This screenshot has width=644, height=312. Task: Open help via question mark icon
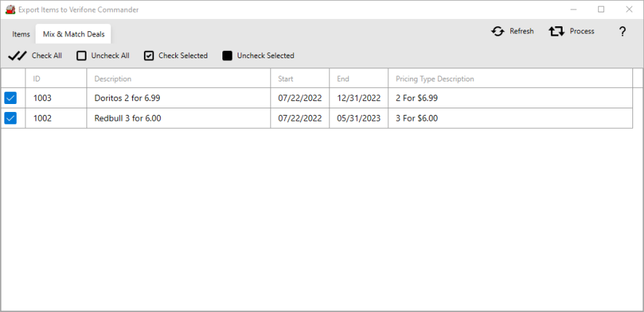click(622, 32)
